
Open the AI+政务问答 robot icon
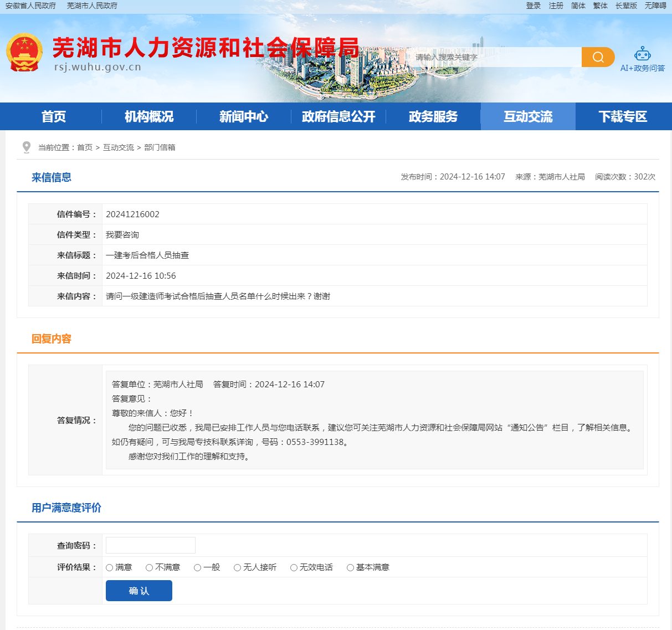pyautogui.click(x=642, y=54)
